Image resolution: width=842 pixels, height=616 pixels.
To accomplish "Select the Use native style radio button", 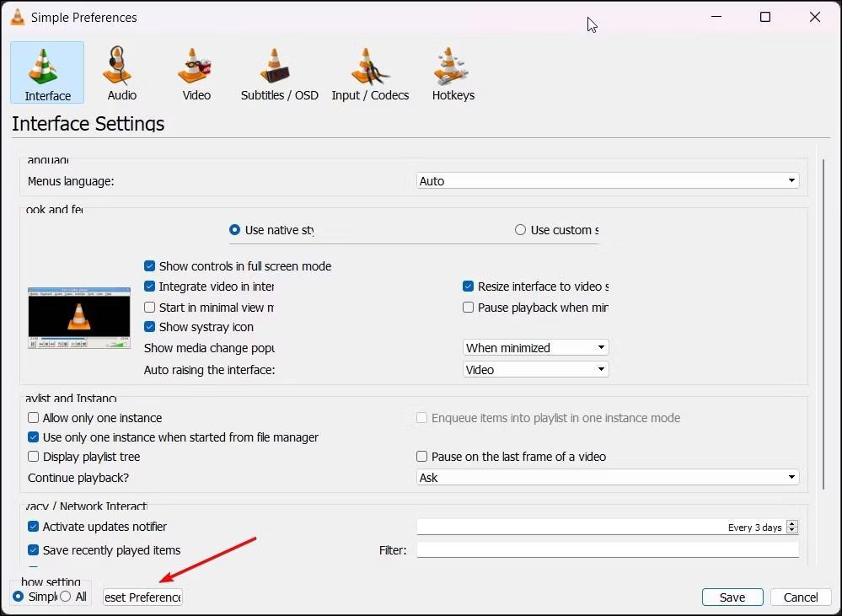I will click(234, 229).
